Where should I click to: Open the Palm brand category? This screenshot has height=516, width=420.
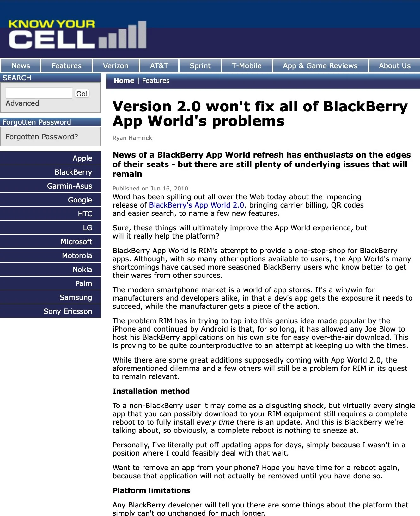pyautogui.click(x=51, y=283)
